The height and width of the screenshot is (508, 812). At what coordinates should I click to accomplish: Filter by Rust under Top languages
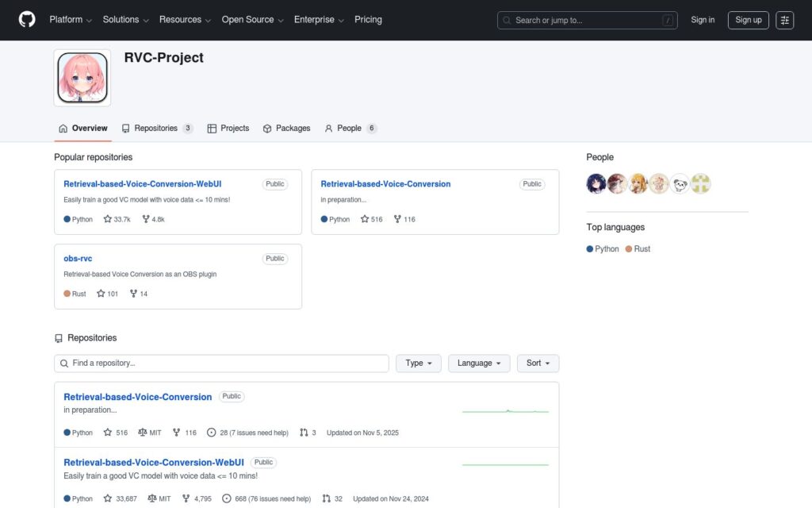638,248
